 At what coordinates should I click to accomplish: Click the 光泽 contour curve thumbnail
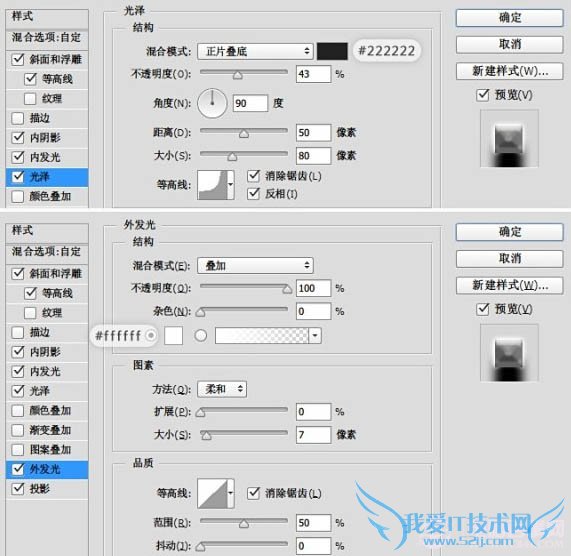[213, 185]
